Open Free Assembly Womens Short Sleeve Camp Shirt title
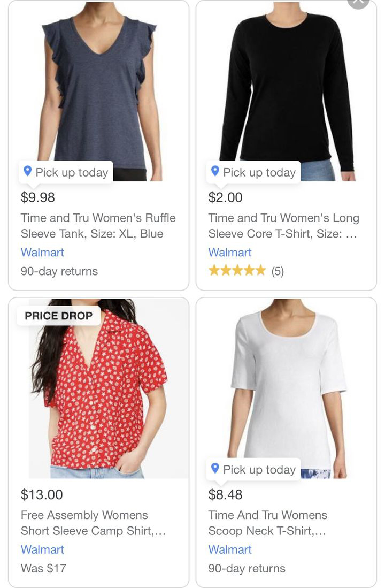 coord(93,523)
